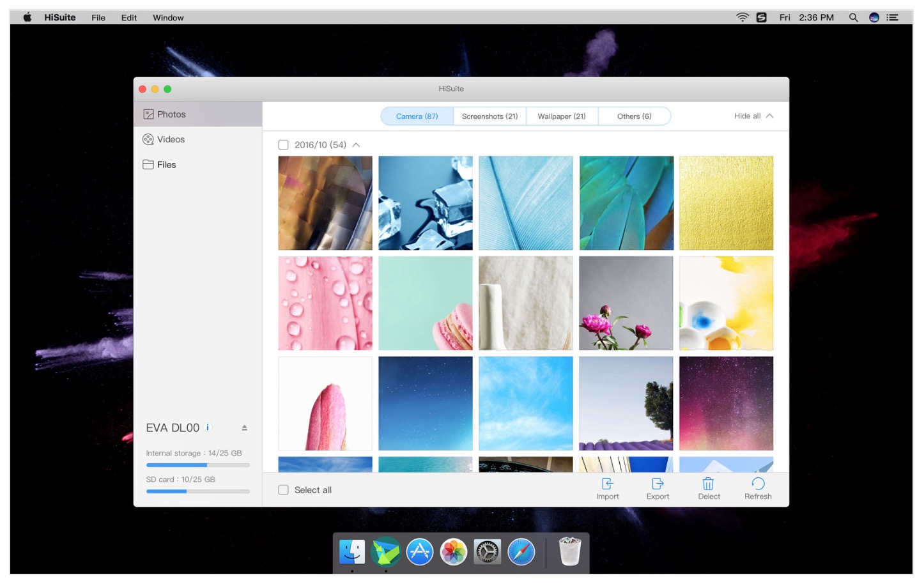Image resolution: width=924 pixels, height=584 pixels.
Task: Open the Trash in the dock
Action: pyautogui.click(x=570, y=551)
